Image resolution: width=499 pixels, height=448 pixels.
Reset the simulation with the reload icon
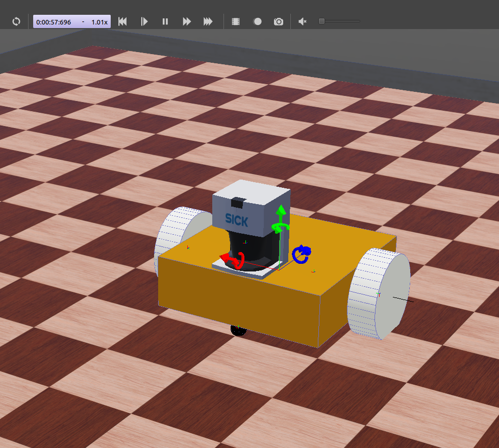pyautogui.click(x=16, y=21)
